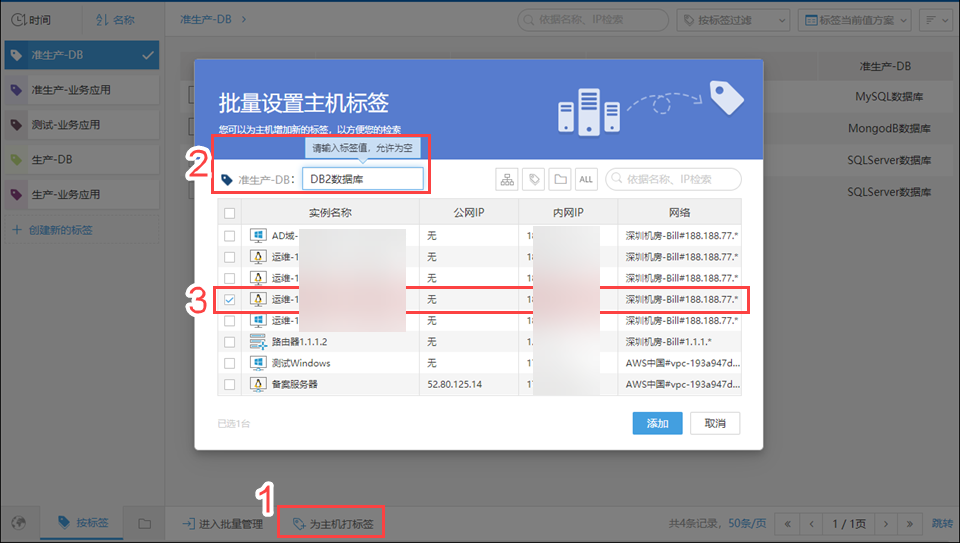
Task: Click the tag filter icon in dialog
Action: click(534, 180)
